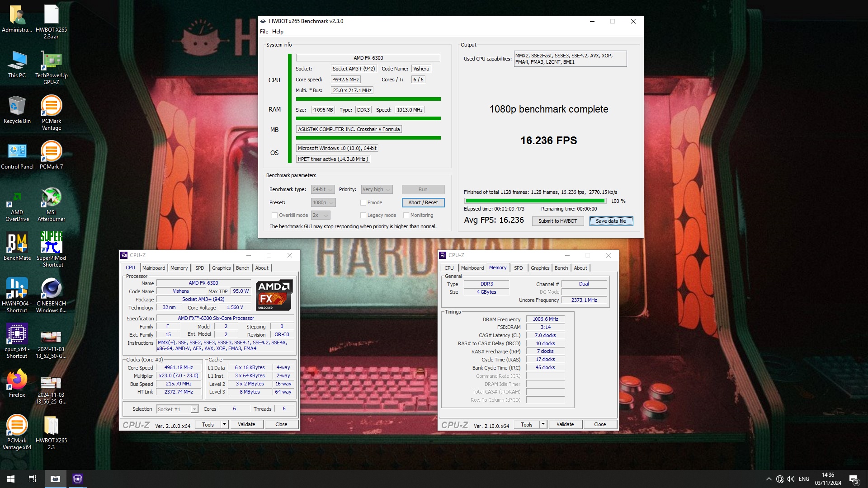Toggle Legacy mode checkbox
Viewport: 868px width, 488px height.
click(363, 215)
